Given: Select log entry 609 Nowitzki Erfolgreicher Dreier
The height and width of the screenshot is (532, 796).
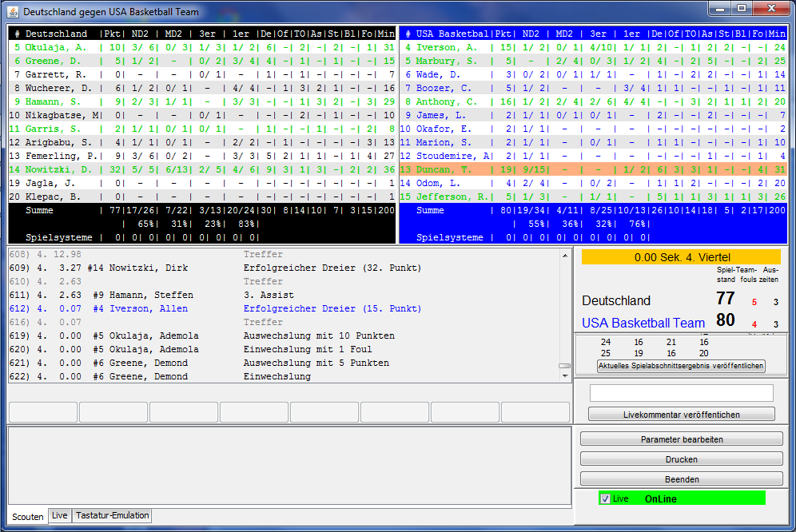Looking at the screenshot, I should point(285,268).
